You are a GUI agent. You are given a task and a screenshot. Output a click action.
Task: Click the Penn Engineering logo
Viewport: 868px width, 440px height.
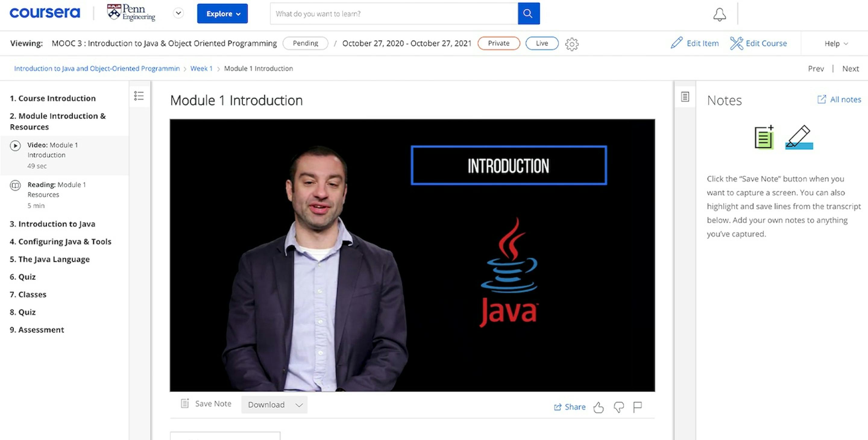(x=131, y=13)
